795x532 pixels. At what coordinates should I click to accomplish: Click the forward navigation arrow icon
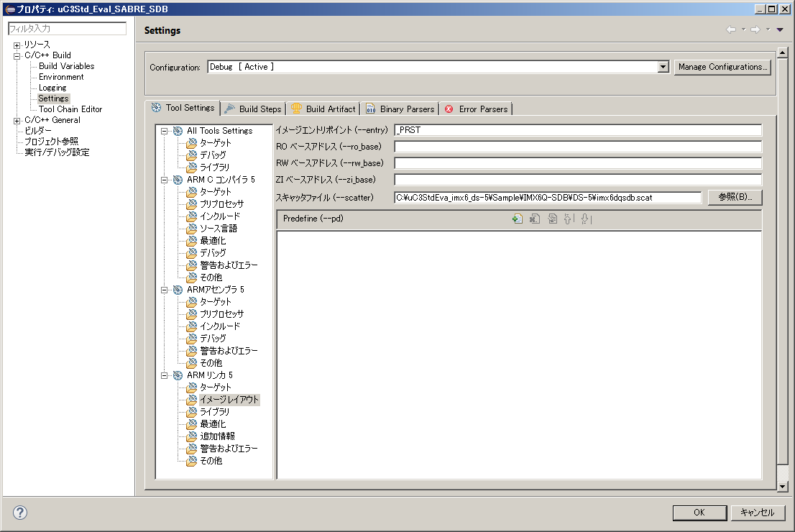coord(755,29)
